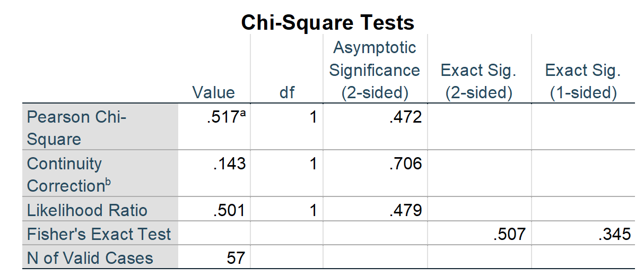Select the df column header
Image resolution: width=644 pixels, height=275 pixels.
286,93
